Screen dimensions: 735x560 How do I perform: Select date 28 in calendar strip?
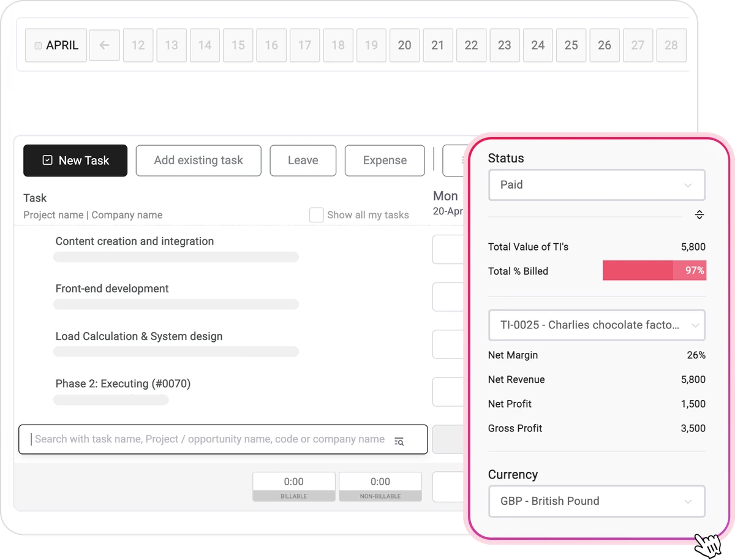671,45
